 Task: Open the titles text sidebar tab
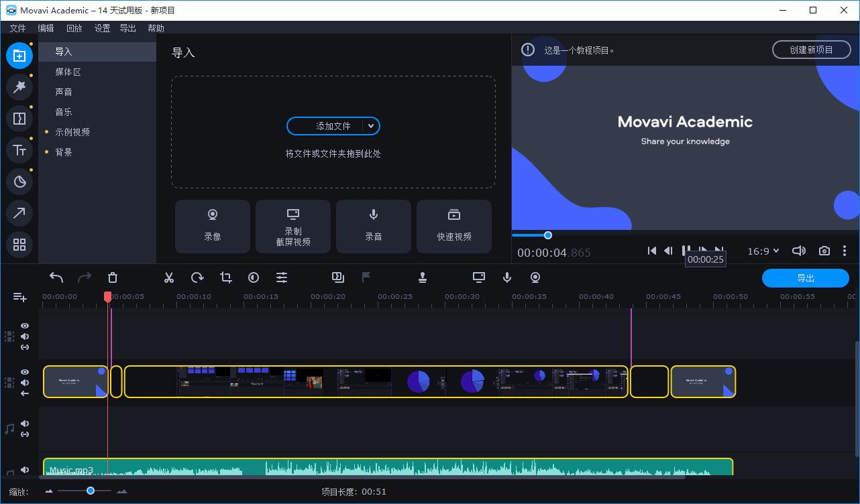19,150
